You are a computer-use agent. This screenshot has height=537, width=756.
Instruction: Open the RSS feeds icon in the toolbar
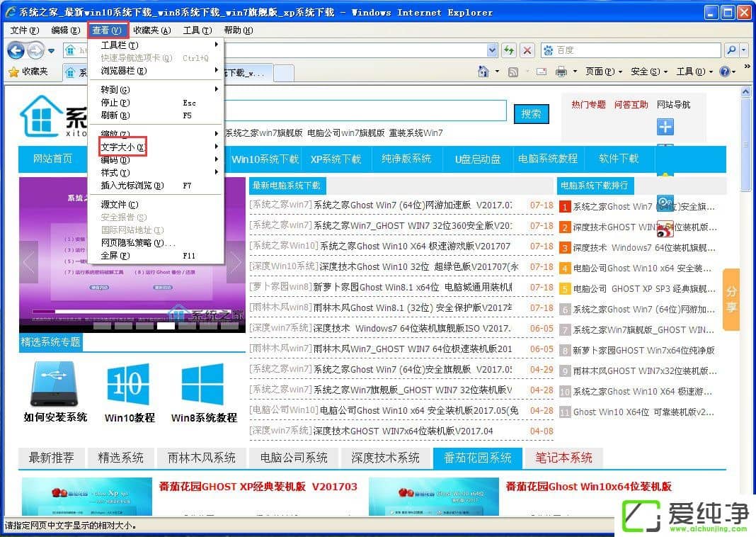(512, 69)
